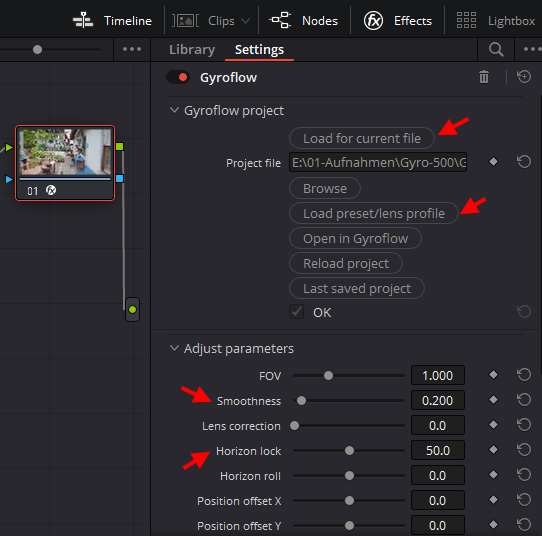Click the Position offset Y value field
The width and height of the screenshot is (542, 536).
click(x=438, y=525)
